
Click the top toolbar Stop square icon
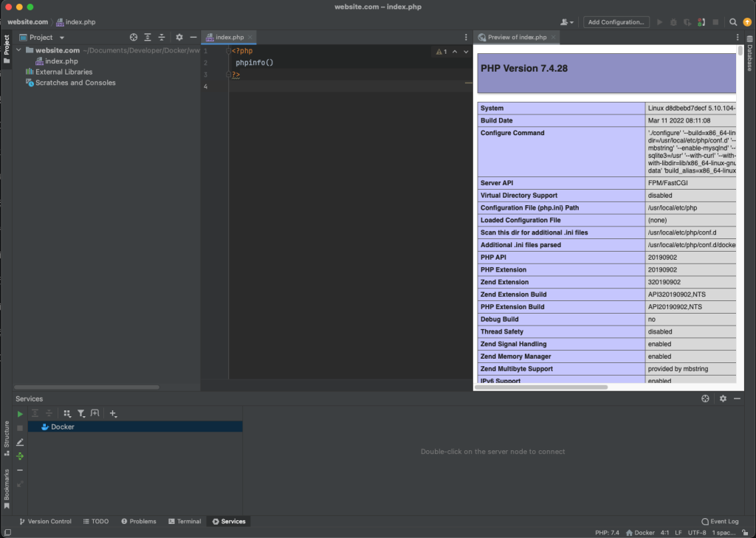(x=715, y=22)
